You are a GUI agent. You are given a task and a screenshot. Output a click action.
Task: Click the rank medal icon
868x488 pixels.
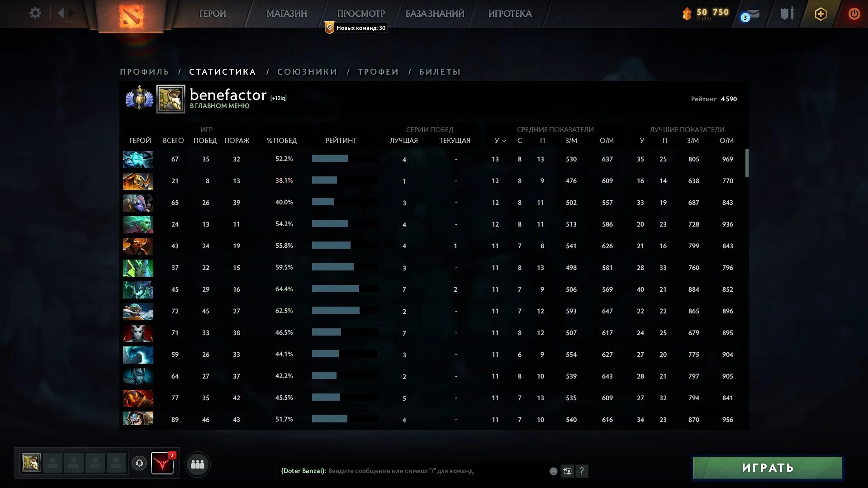(x=139, y=98)
